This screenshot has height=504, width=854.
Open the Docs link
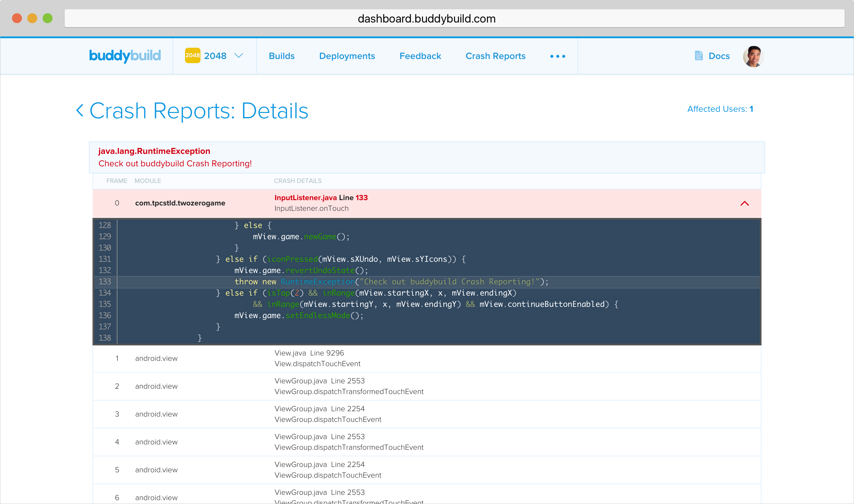[719, 56]
